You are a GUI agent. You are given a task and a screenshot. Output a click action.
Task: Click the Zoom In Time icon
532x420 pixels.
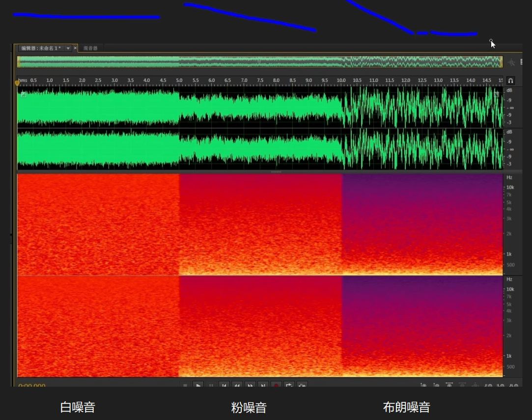(x=449, y=386)
